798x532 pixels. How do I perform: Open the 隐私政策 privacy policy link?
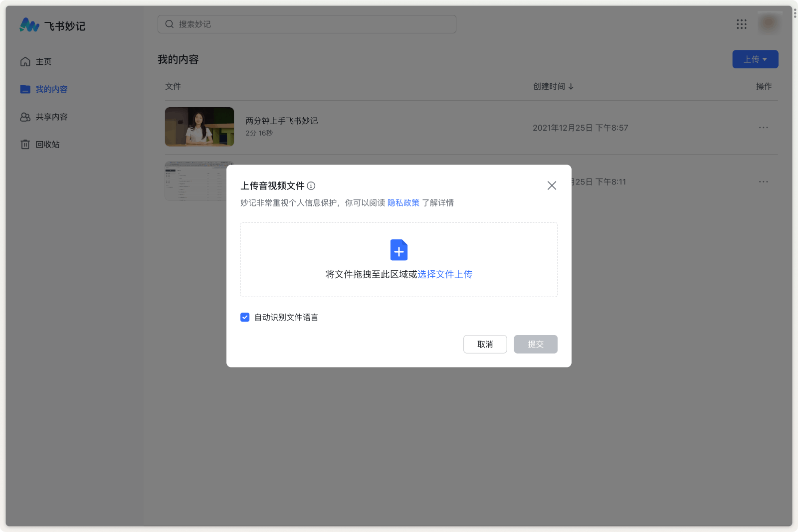point(403,202)
